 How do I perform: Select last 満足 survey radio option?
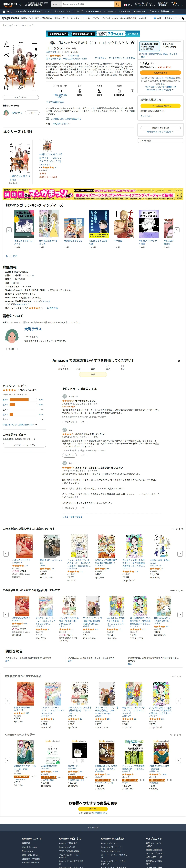click(x=123, y=366)
